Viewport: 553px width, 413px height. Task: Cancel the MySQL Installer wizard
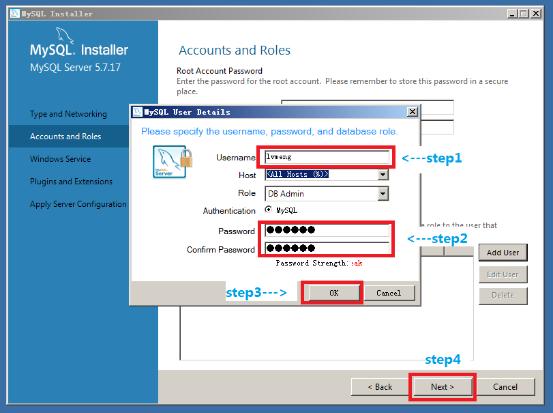(x=505, y=387)
